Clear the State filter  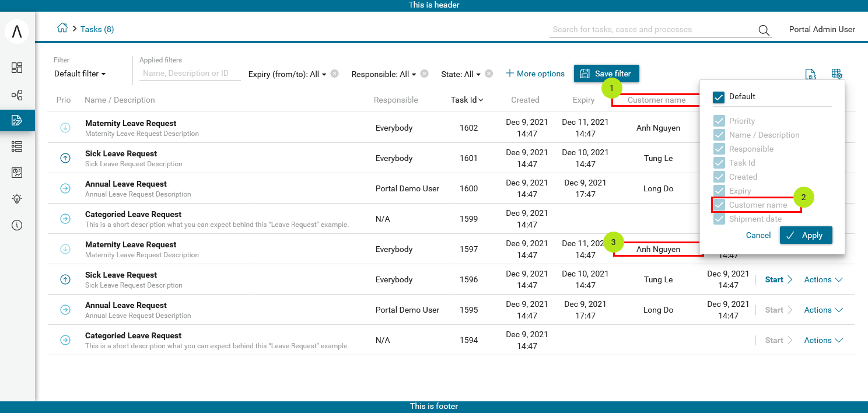tap(489, 73)
